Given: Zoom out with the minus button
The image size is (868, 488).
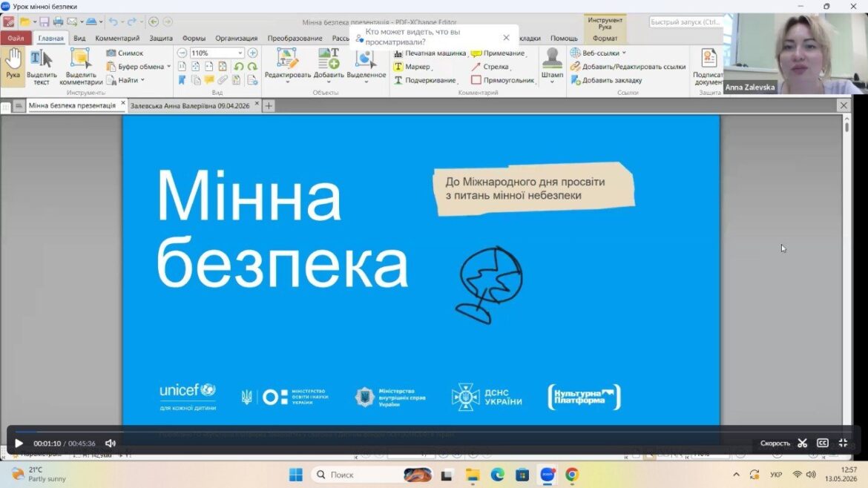Looking at the screenshot, I should [182, 53].
